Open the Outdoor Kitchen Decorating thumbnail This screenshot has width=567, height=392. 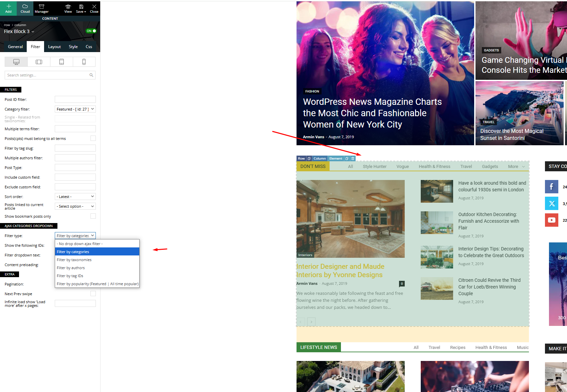pyautogui.click(x=437, y=223)
